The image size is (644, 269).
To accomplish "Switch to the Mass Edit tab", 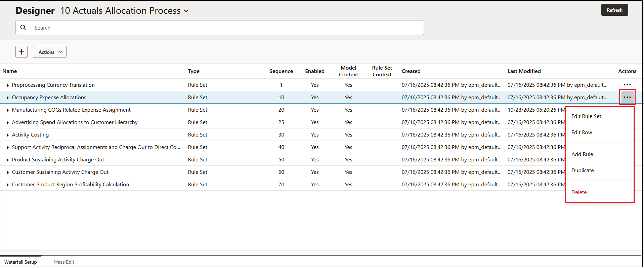I will tap(64, 262).
